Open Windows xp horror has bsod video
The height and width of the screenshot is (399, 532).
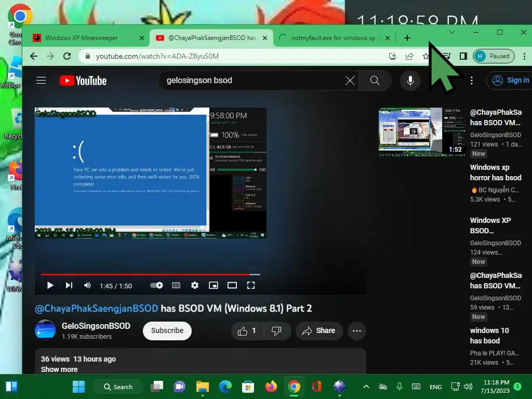pos(495,172)
